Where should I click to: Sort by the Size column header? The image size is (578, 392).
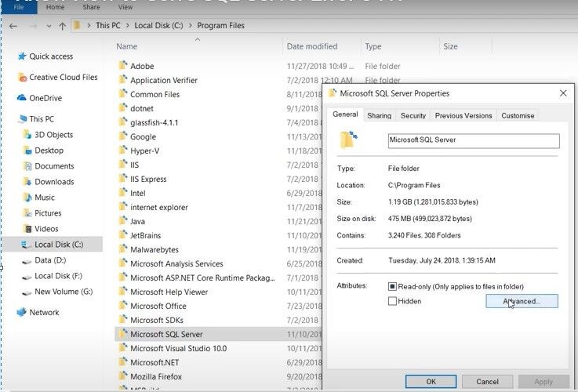(x=450, y=46)
